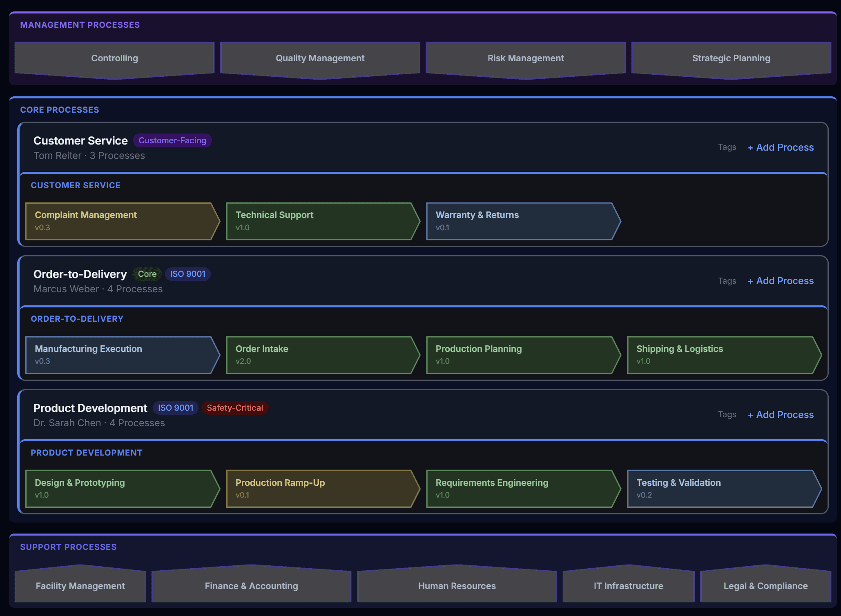Image resolution: width=841 pixels, height=616 pixels.
Task: Open Tags for Order-to-Delivery group
Action: (x=727, y=281)
